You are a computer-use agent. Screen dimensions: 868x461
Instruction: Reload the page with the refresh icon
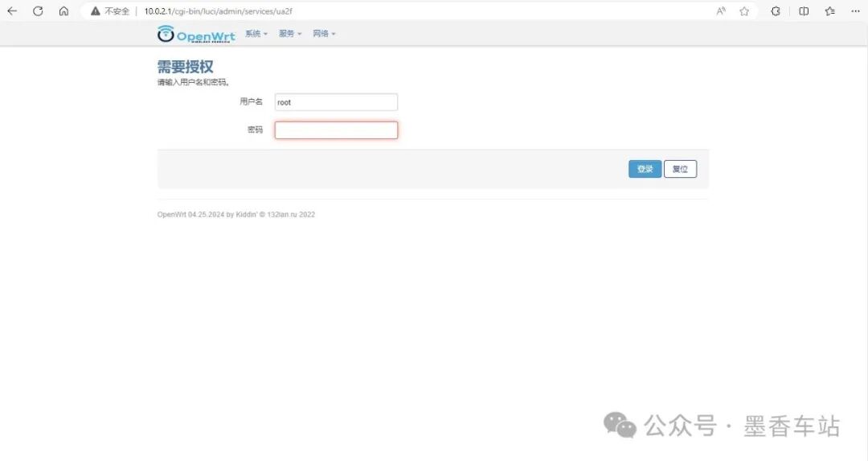coord(38,11)
